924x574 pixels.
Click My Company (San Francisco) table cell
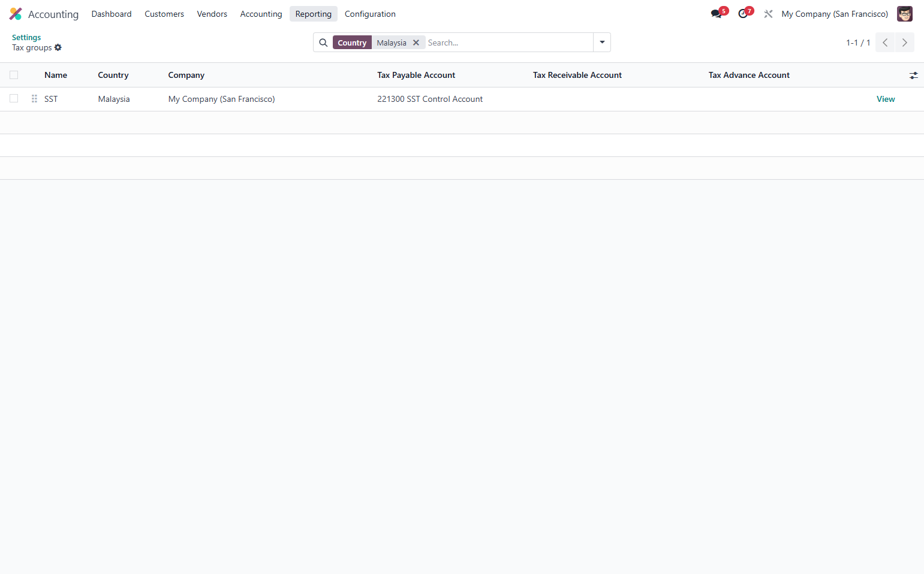click(x=222, y=99)
